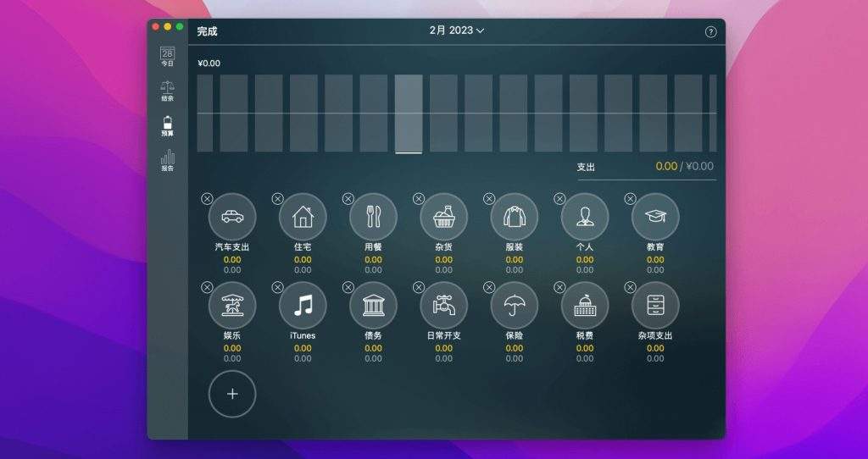Add a new category with plus button
This screenshot has width=868, height=459.
tap(232, 394)
